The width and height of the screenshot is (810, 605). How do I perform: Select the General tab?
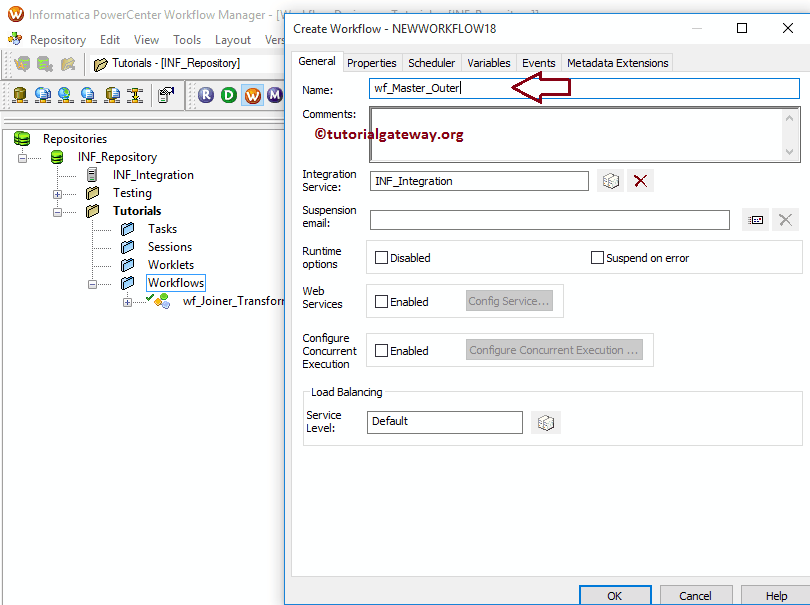pos(317,61)
